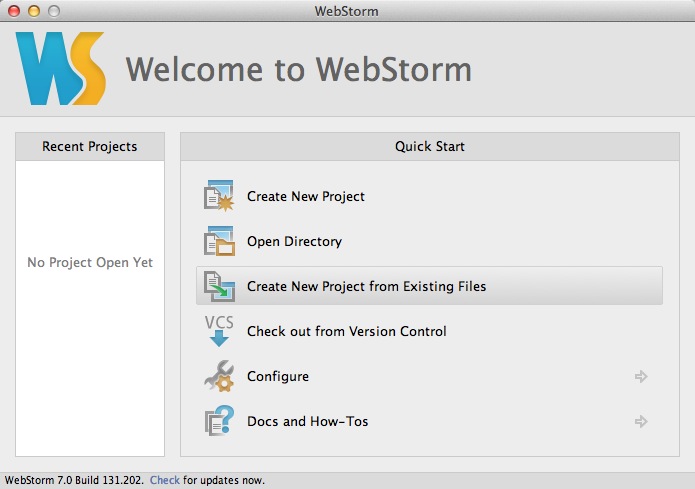The height and width of the screenshot is (489, 695).
Task: Click the Create from Existing Files icon
Action: [219, 286]
